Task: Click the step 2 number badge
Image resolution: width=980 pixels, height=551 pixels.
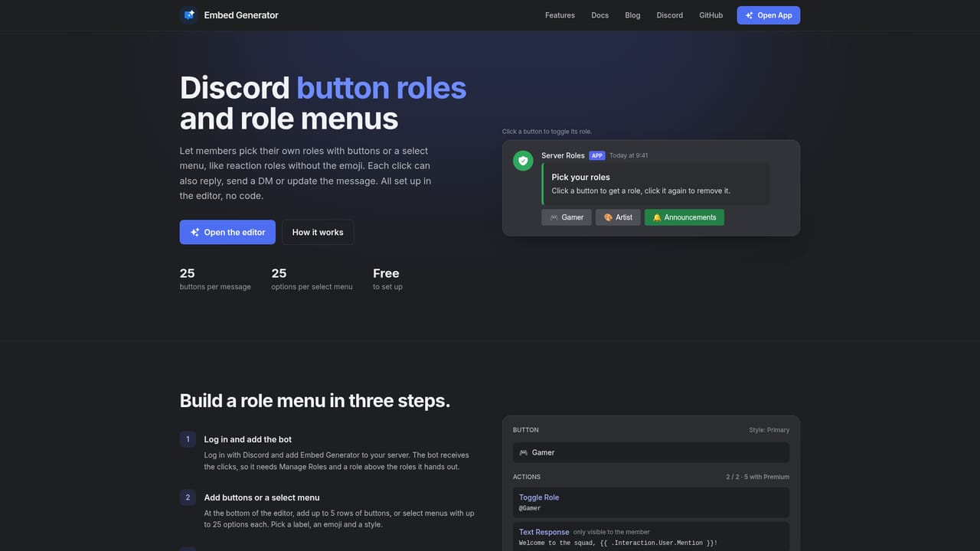Action: coord(188,497)
